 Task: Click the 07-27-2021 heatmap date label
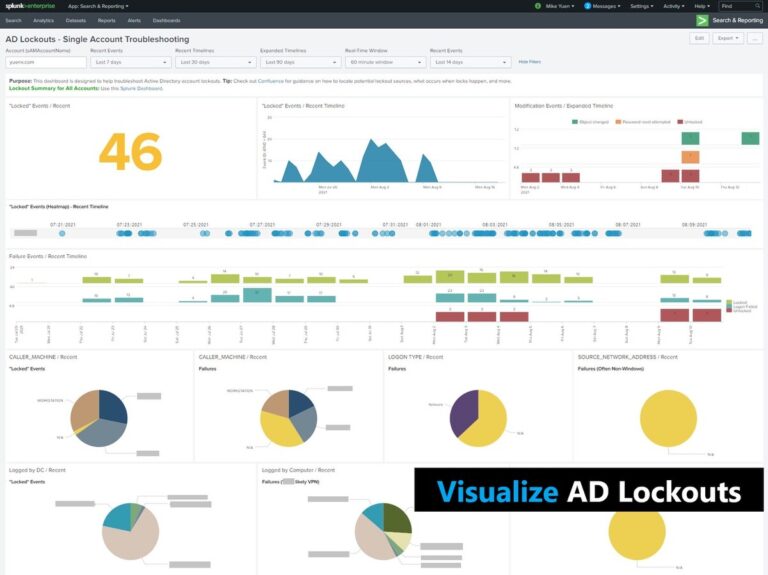pyautogui.click(x=262, y=224)
